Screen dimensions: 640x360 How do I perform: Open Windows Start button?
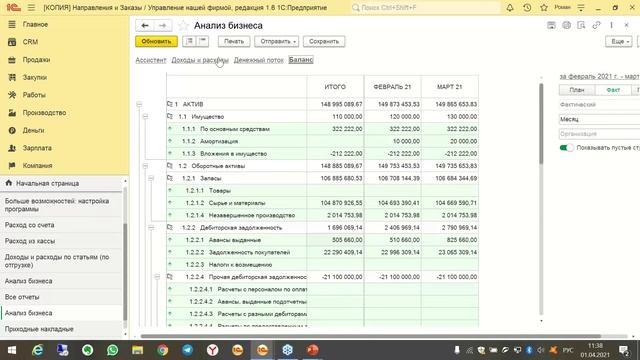[x=12, y=350]
